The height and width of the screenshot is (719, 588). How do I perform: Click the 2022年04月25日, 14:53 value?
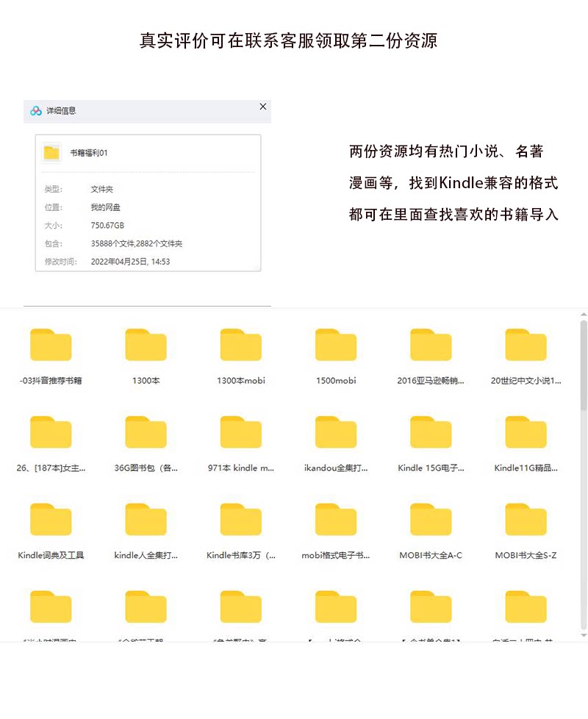pos(130,262)
